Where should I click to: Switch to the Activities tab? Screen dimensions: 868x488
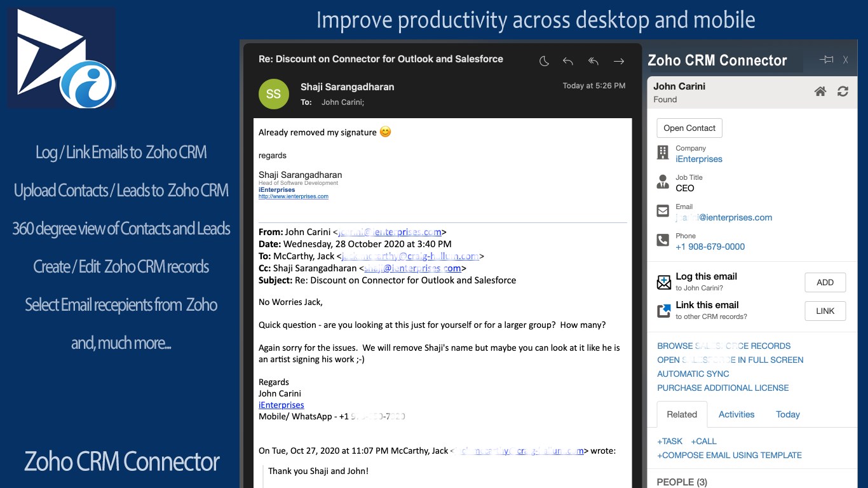(x=736, y=414)
